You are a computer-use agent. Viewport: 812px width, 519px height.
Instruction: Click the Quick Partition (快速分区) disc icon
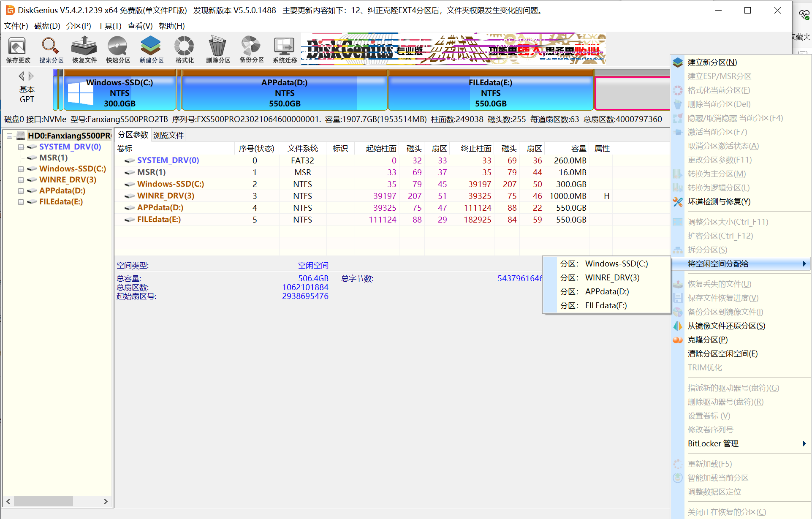[x=117, y=46]
